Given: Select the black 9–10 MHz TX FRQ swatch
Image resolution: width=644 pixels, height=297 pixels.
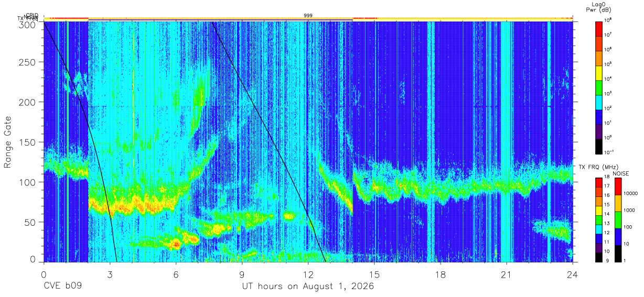Looking at the screenshot, I should 599,256.
